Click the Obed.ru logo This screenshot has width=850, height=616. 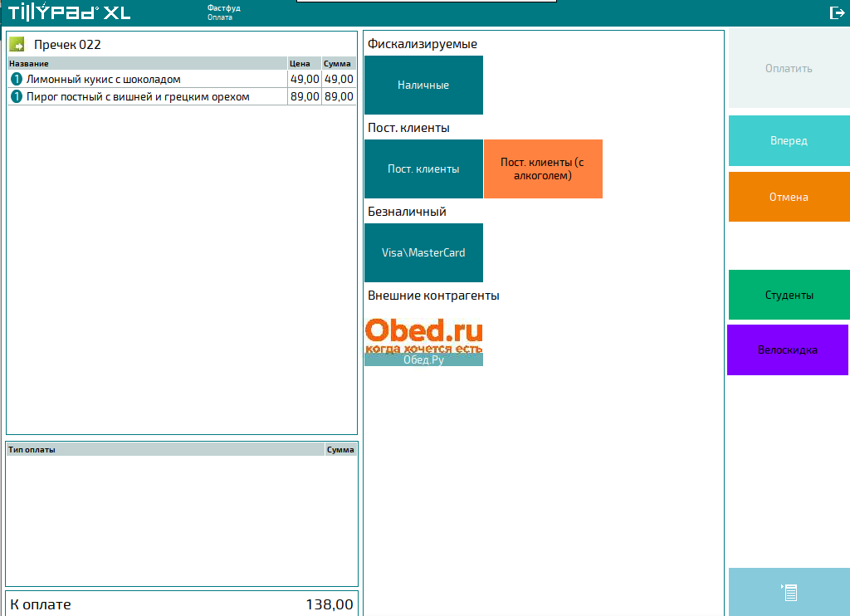(423, 333)
